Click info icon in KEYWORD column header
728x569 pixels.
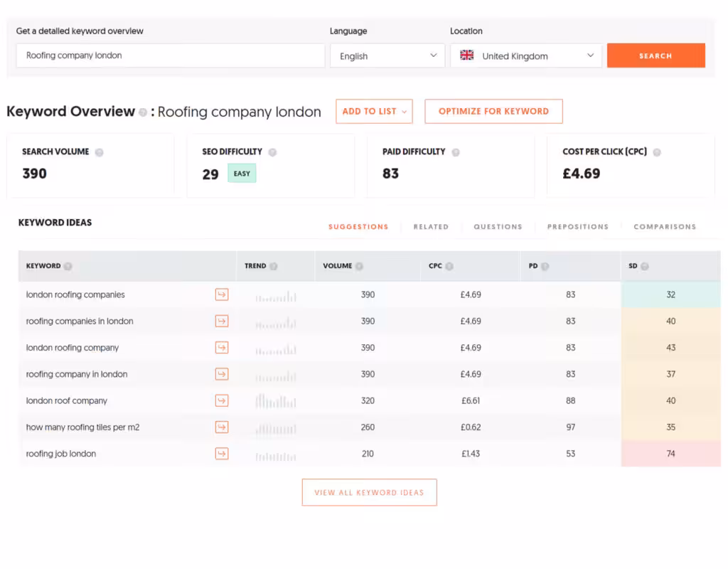(x=68, y=266)
